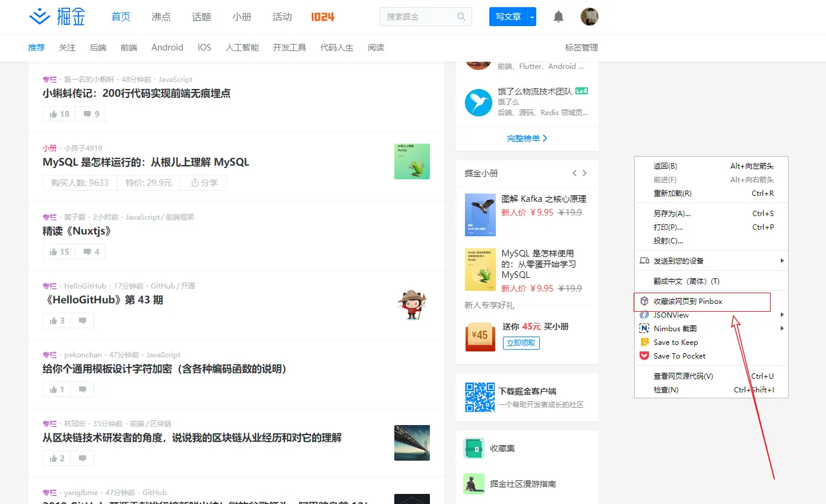This screenshot has height=504, width=826.
Task: Click the Nimbus 截图 icon
Action: (x=644, y=328)
